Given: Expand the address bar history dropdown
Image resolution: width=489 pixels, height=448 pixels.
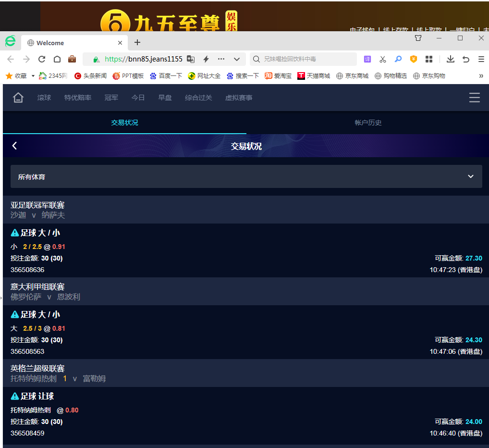Looking at the screenshot, I should [237, 59].
